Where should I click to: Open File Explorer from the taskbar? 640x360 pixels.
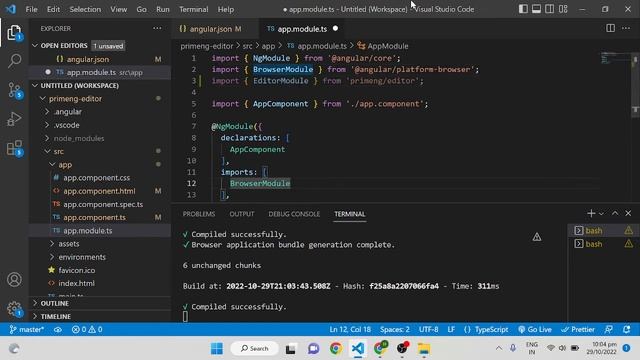click(424, 349)
